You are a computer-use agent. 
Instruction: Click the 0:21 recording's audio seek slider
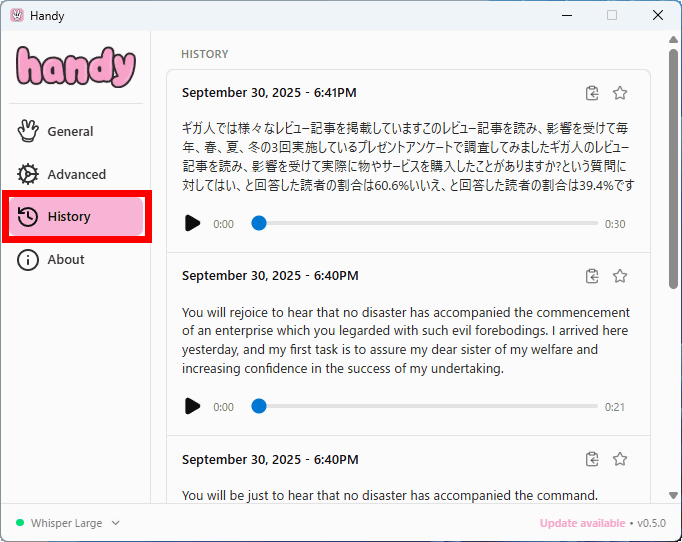click(425, 406)
